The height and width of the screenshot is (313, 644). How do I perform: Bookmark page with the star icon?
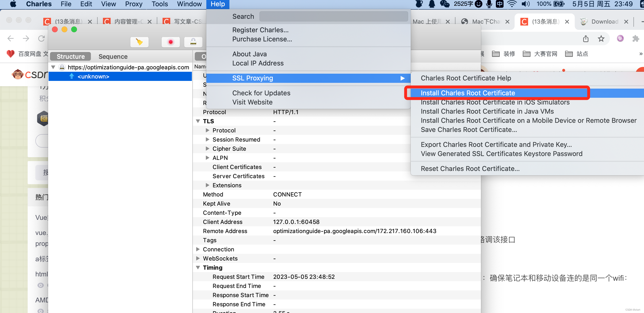[x=601, y=39]
